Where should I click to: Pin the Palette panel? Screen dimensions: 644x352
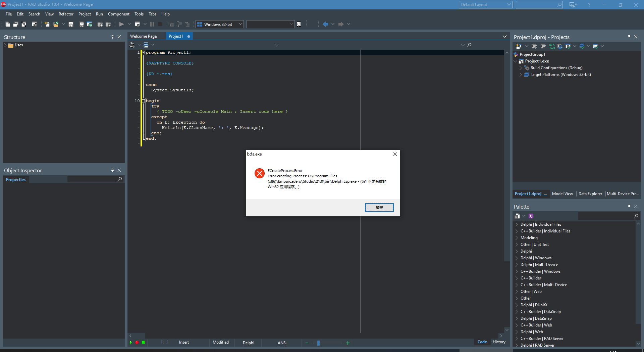pos(629,207)
